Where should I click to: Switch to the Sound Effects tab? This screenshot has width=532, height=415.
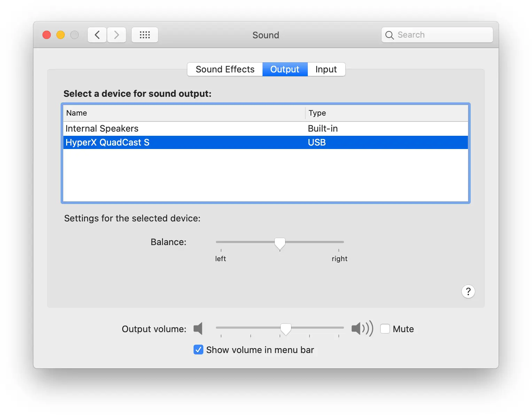[225, 69]
